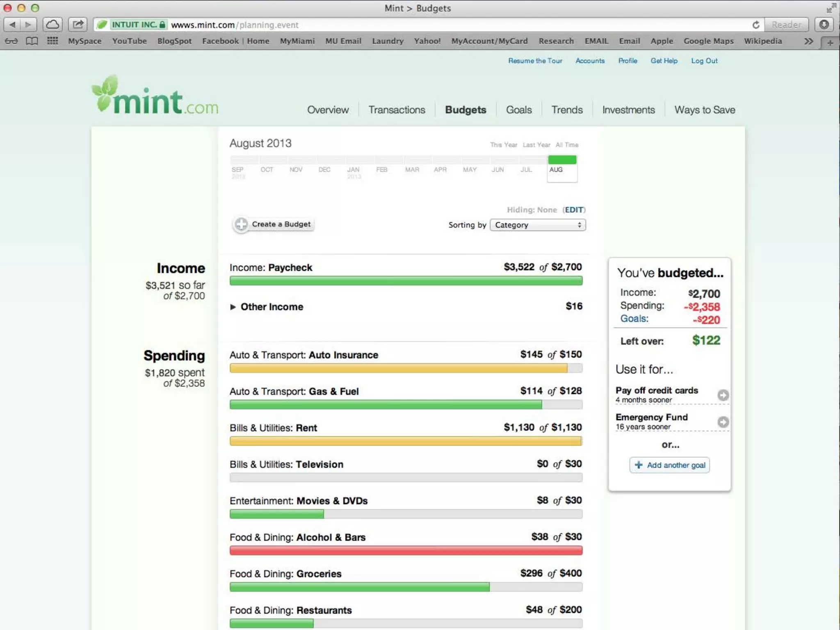
Task: Click the Log Out link
Action: tap(704, 61)
